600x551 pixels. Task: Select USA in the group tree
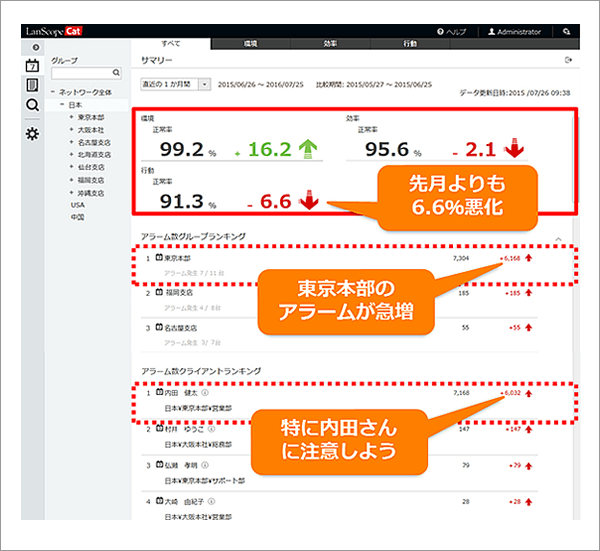(77, 203)
